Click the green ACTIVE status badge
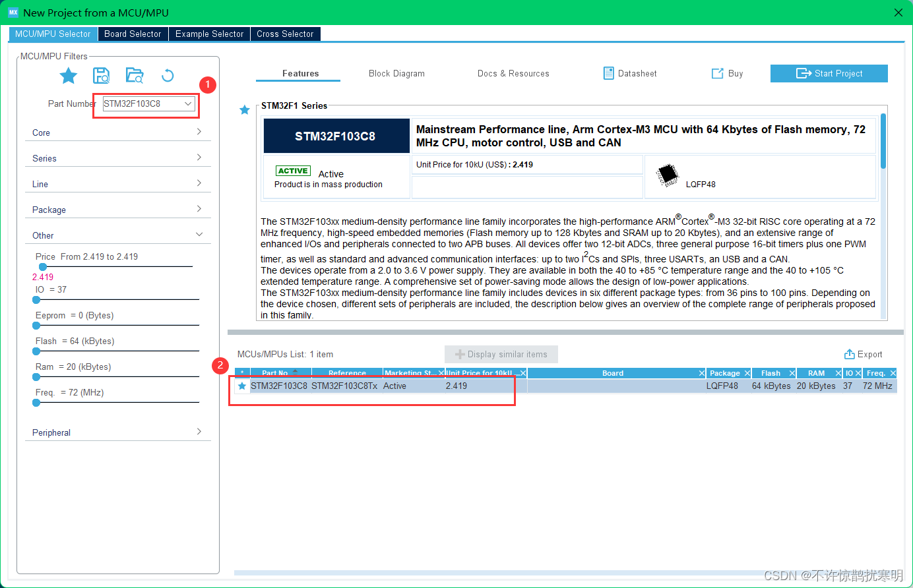Viewport: 913px width, 588px height. [x=293, y=171]
